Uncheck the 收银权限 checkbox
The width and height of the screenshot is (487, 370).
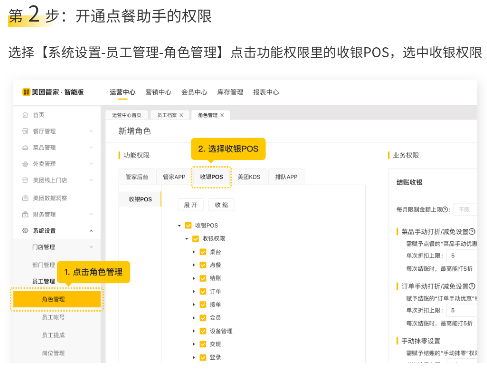click(196, 239)
